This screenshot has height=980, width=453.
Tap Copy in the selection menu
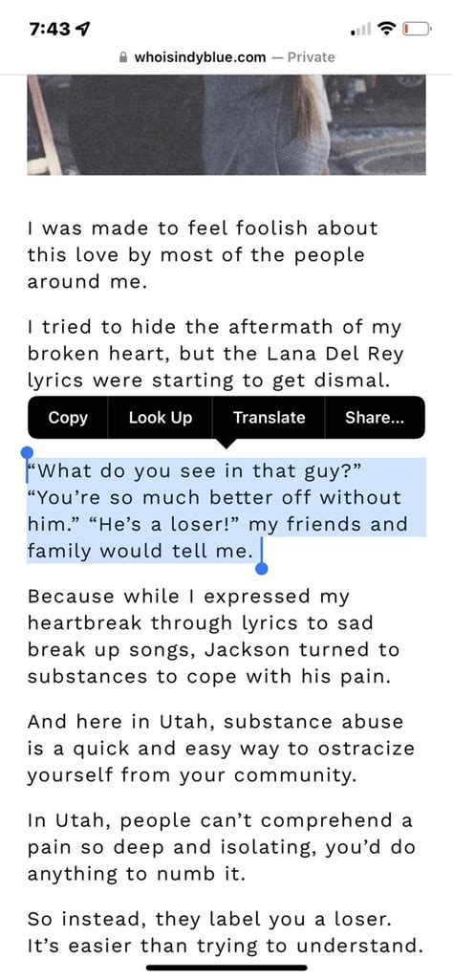pyautogui.click(x=68, y=418)
